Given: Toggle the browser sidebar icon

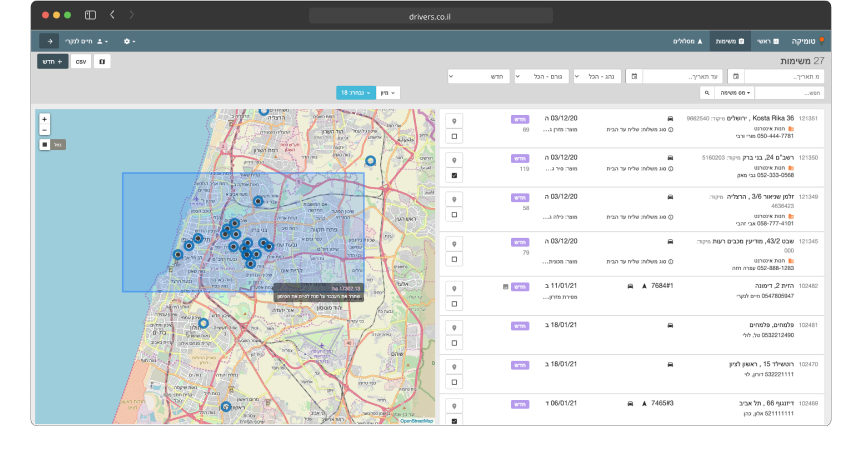Looking at the screenshot, I should tap(90, 15).
